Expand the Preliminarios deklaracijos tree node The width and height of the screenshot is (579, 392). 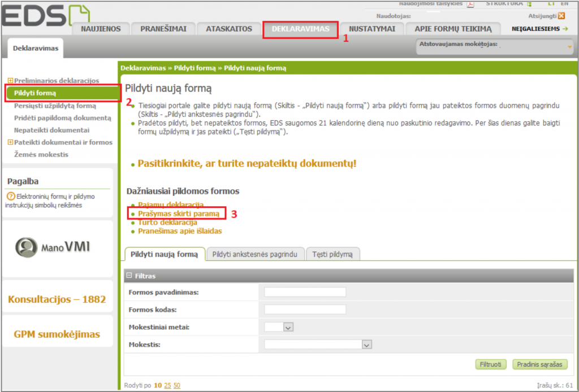coord(10,81)
